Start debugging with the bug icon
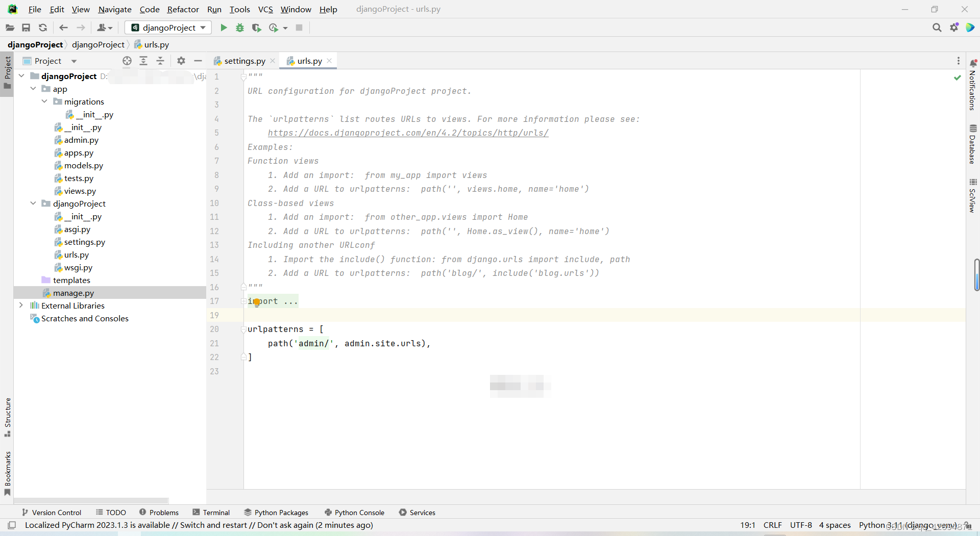 tap(240, 28)
